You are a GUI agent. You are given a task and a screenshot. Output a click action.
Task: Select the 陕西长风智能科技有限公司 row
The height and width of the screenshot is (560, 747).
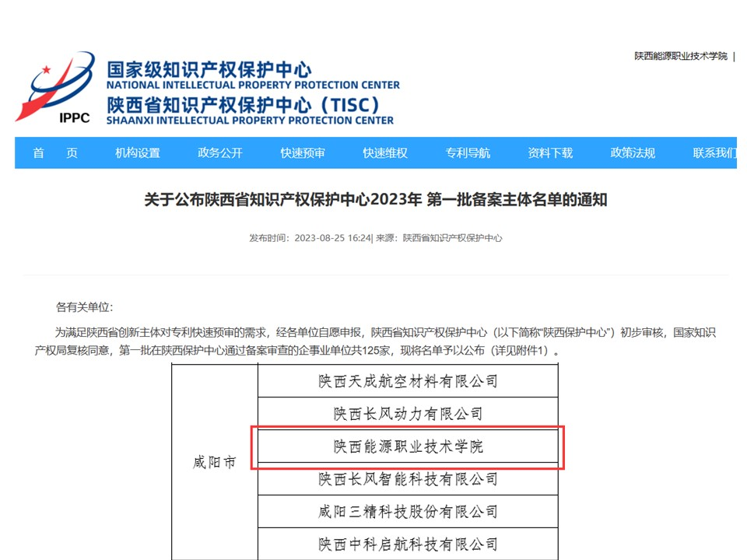[x=408, y=479]
